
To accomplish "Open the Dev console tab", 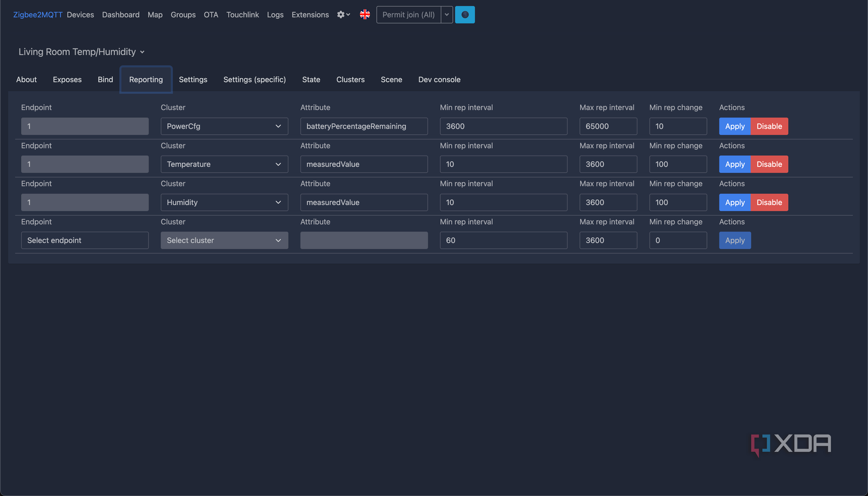I will (439, 79).
